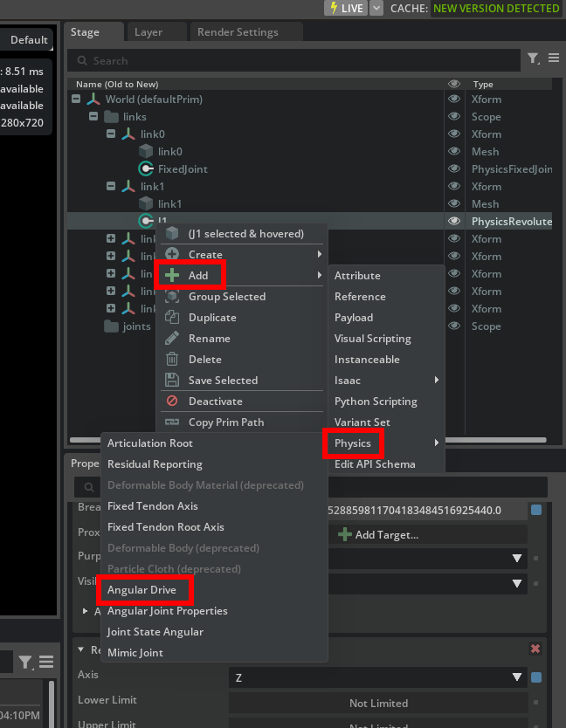The height and width of the screenshot is (728, 566).
Task: Collapse the link0 tree node
Action: tap(111, 134)
